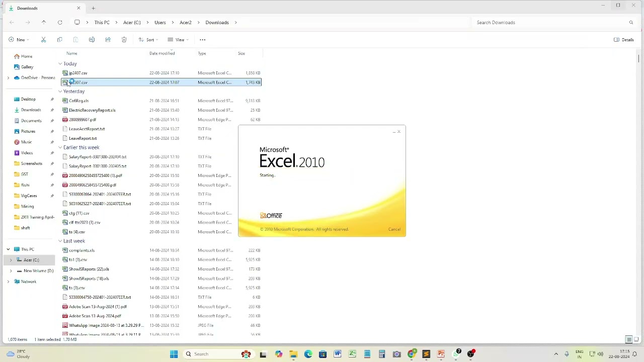Collapse the Today group
This screenshot has width=644, height=362.
click(x=60, y=64)
